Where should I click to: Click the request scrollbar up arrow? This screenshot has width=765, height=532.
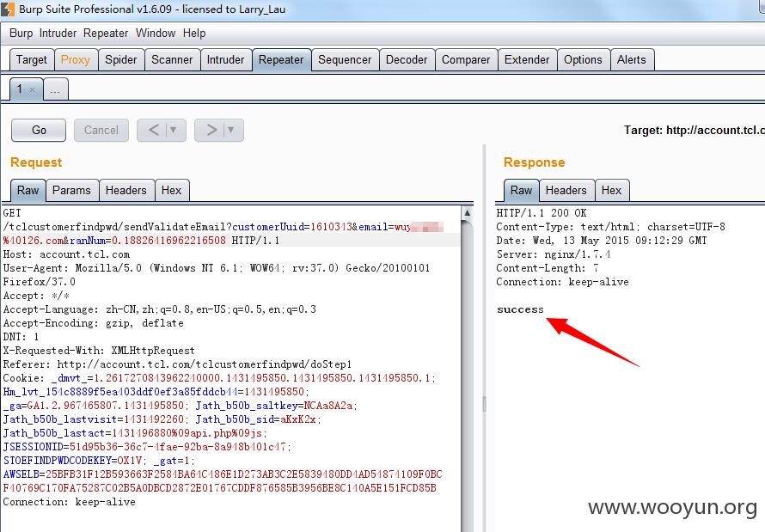point(468,212)
